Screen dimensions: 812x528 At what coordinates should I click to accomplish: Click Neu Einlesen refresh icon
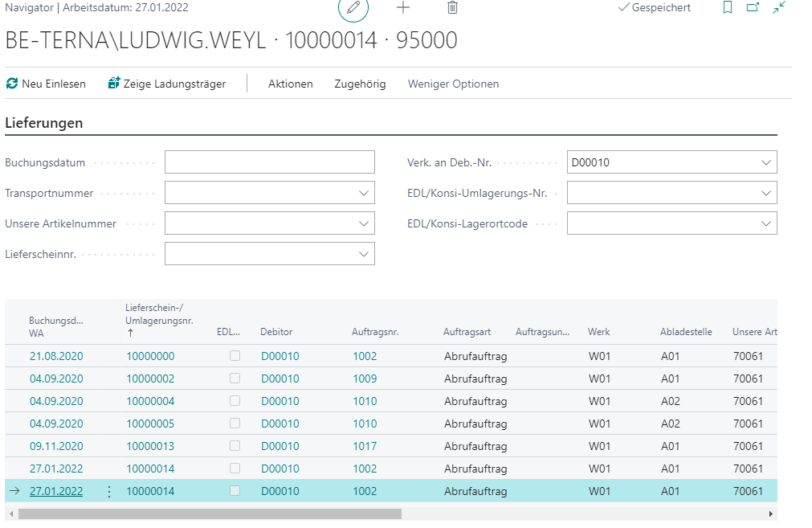[12, 84]
